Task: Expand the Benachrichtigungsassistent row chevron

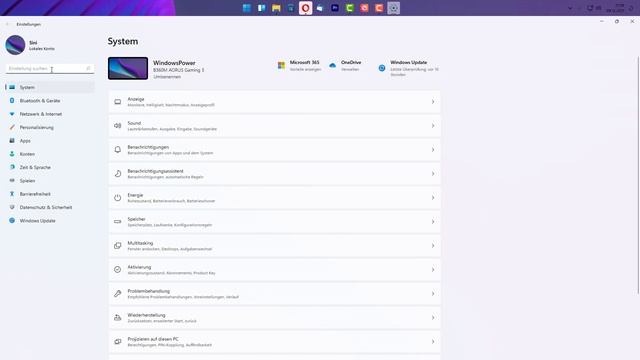Action: point(433,174)
